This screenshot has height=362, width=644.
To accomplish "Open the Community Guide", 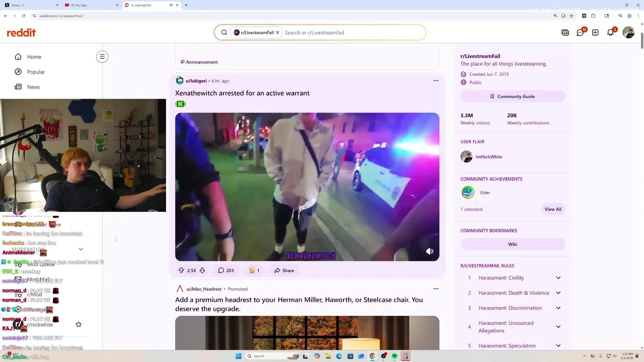I will pos(513,97).
